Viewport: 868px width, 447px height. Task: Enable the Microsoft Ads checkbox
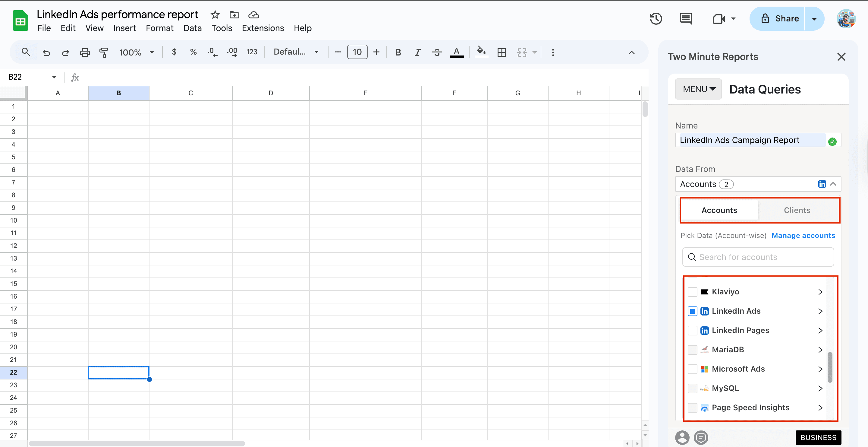[x=692, y=369]
